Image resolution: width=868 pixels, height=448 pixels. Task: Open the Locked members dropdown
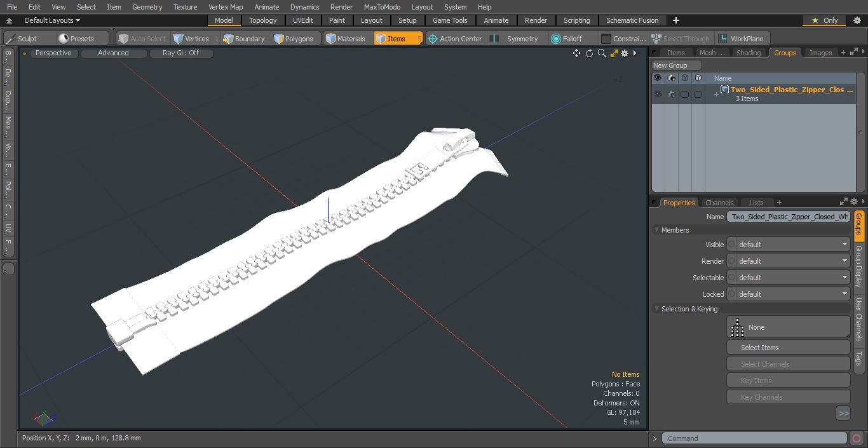pos(788,294)
